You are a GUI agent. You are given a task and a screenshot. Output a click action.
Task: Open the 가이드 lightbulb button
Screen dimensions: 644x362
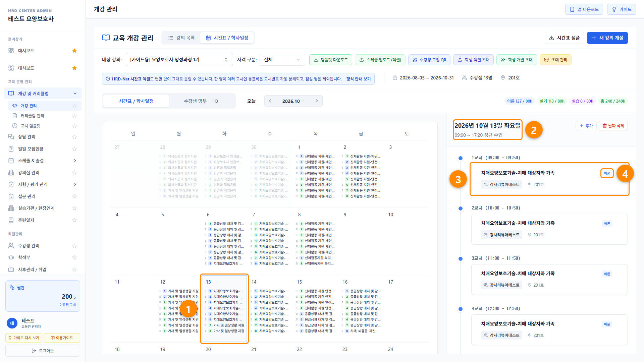click(621, 9)
